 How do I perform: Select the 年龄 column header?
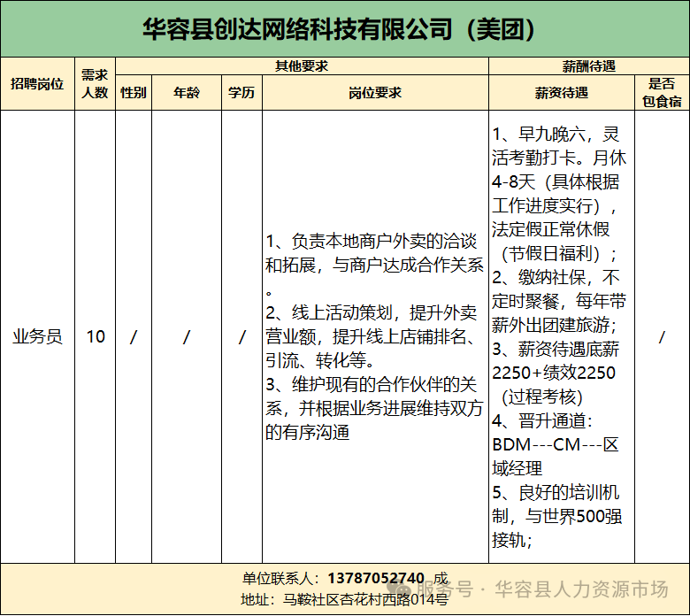point(187,92)
